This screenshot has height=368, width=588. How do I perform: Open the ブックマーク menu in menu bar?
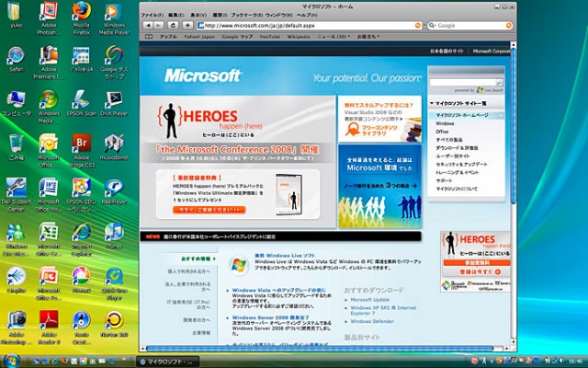[244, 16]
